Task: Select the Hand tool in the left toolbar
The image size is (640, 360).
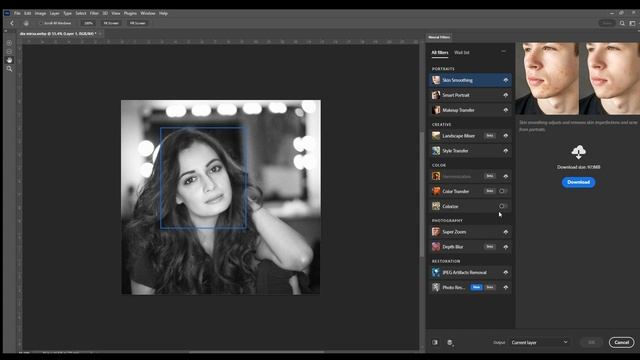Action: click(9, 60)
